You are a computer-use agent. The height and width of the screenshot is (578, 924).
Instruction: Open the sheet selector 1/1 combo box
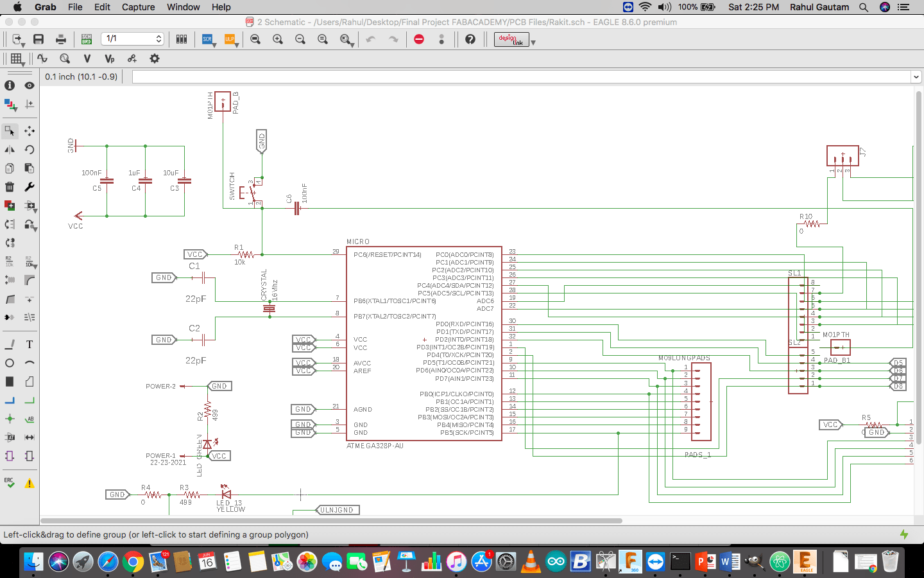133,39
